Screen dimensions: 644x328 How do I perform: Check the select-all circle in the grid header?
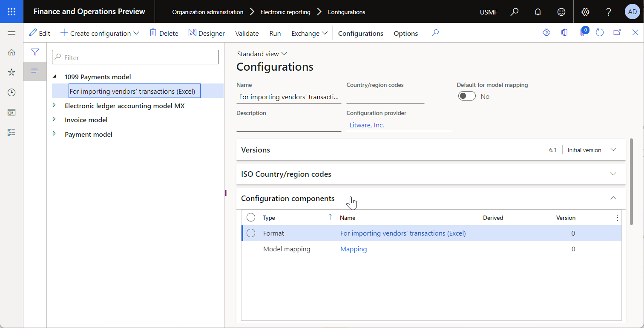tap(251, 217)
